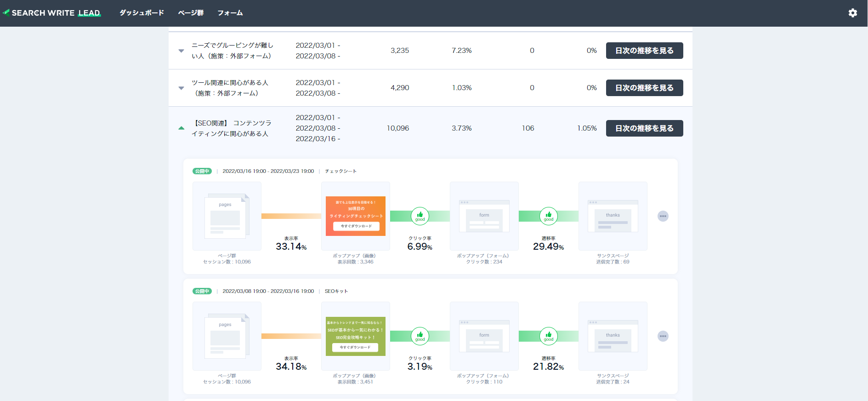Expand the ニーズでグルーピングが難しい人 row
Image resolution: width=868 pixels, height=401 pixels.
tap(181, 51)
